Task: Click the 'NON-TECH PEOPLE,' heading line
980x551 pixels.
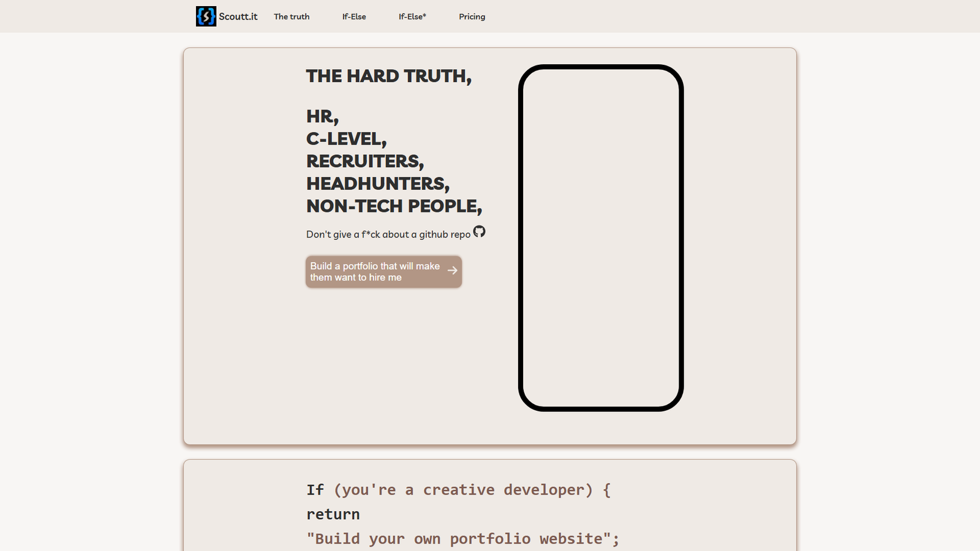Action: coord(394,206)
